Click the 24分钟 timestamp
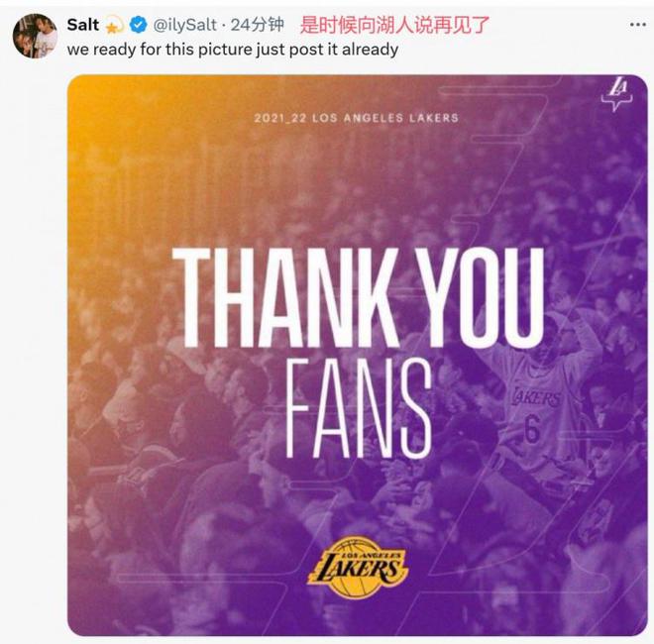654x644 pixels. coord(258,25)
